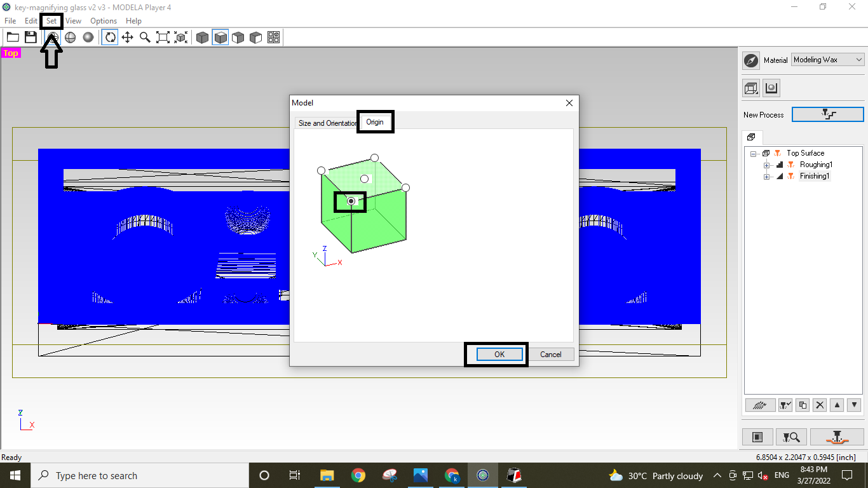This screenshot has width=868, height=488.
Task: Click the process check icon below tree
Action: click(785, 405)
